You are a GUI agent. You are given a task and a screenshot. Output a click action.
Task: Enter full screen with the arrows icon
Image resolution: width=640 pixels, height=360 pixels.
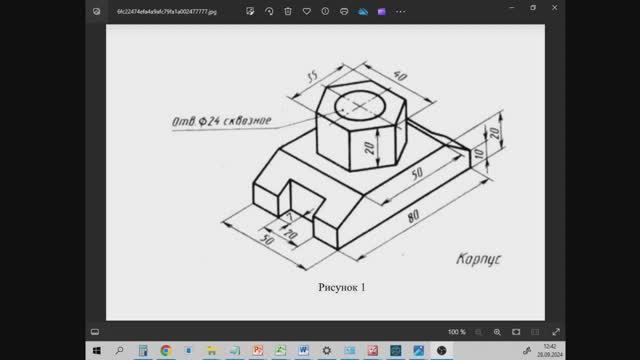point(556,332)
